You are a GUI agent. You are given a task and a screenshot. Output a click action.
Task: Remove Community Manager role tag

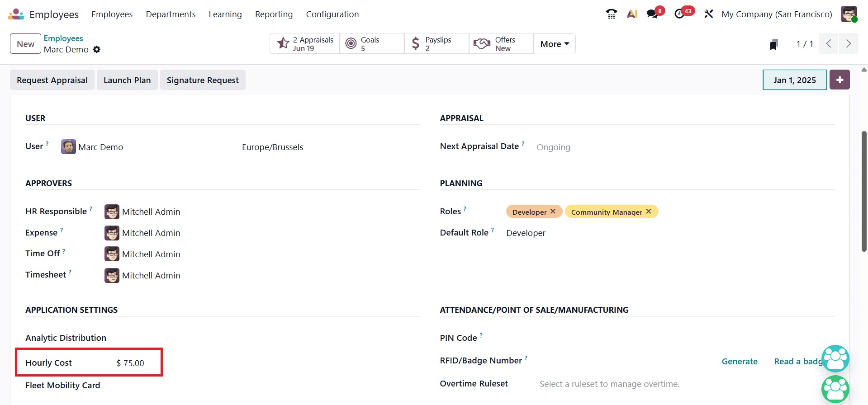[x=649, y=212]
